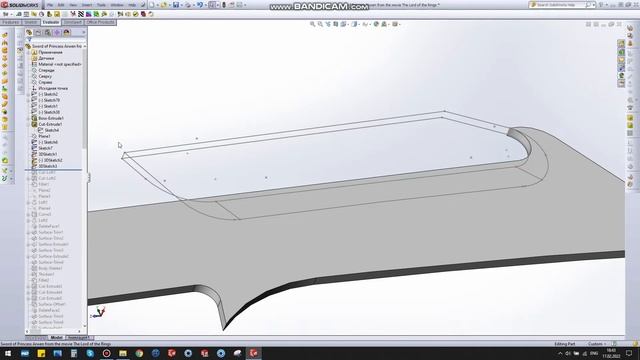Select the Evaluate tab
Screen dimensions: 640x360
[x=51, y=22]
